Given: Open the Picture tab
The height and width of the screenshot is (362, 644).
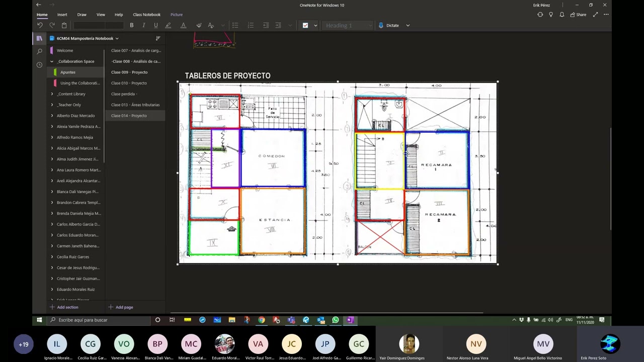Looking at the screenshot, I should coord(177,15).
